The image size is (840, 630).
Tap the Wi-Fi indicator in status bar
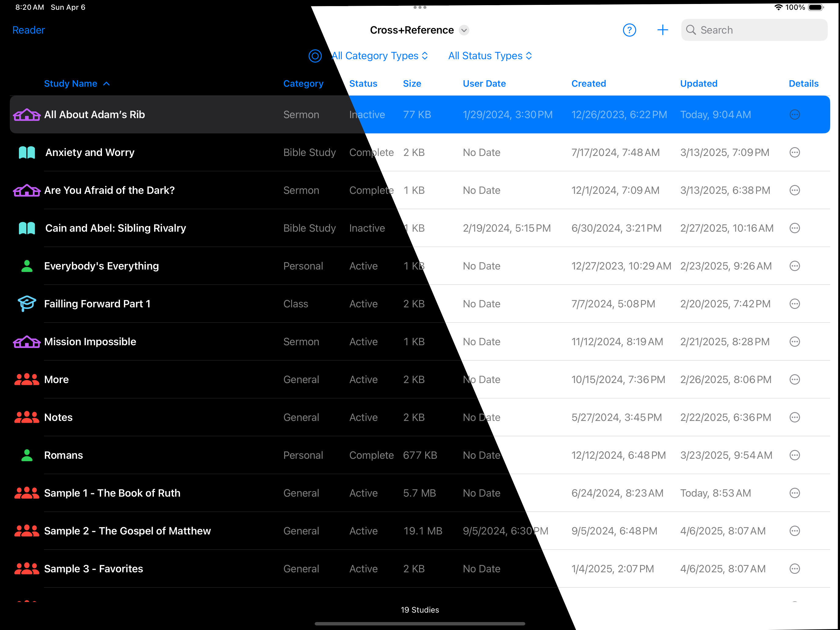(778, 7)
